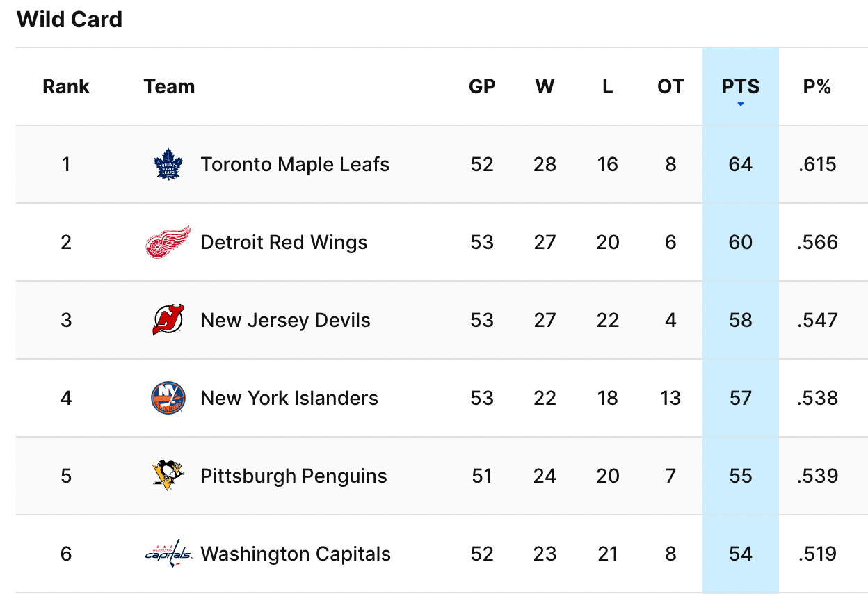Sort table by P% column header

(817, 87)
